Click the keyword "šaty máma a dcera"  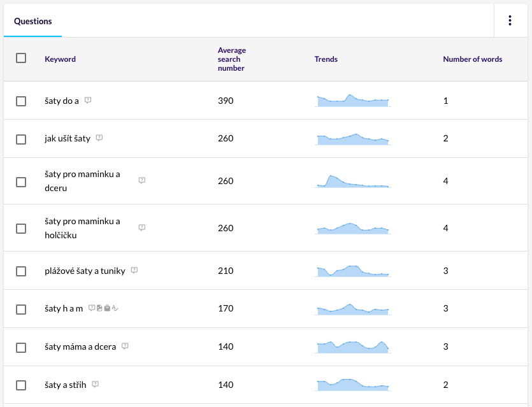(x=80, y=346)
